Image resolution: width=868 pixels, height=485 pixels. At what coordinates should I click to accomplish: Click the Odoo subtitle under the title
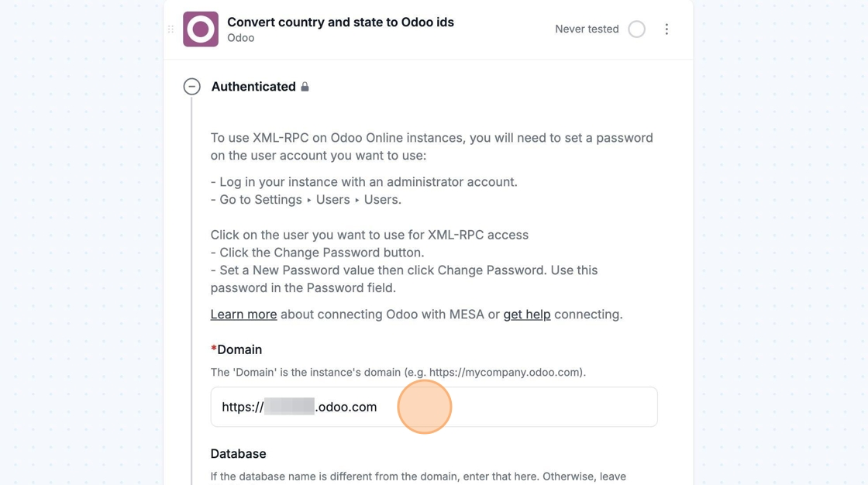coord(241,38)
